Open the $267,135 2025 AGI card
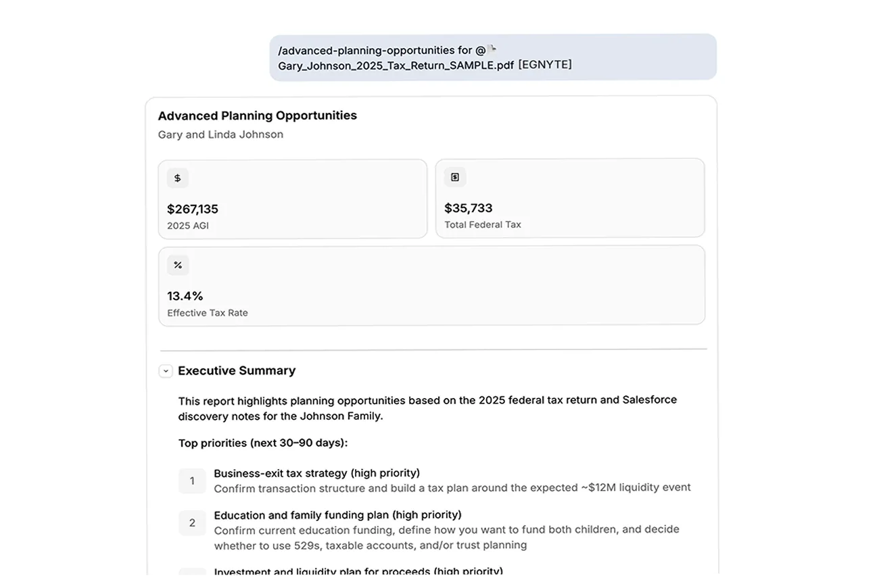This screenshot has width=879, height=588. click(x=293, y=199)
